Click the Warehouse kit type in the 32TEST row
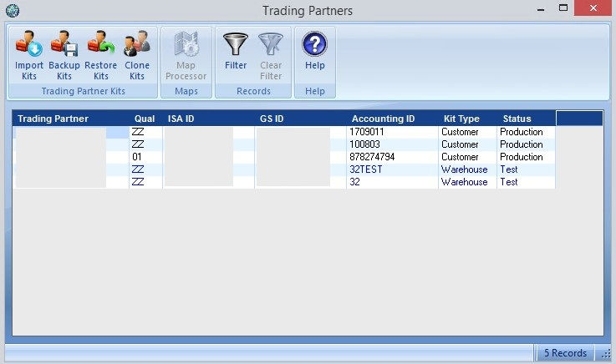616x364 pixels. tap(467, 169)
